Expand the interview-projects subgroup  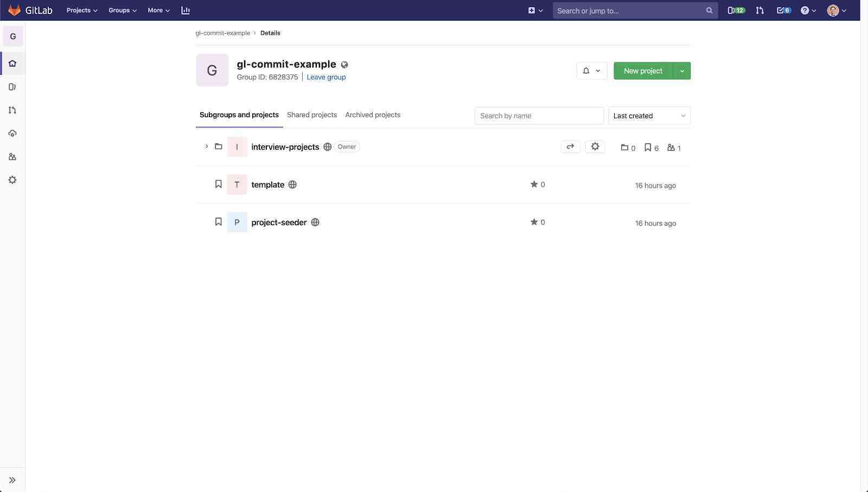tap(206, 146)
